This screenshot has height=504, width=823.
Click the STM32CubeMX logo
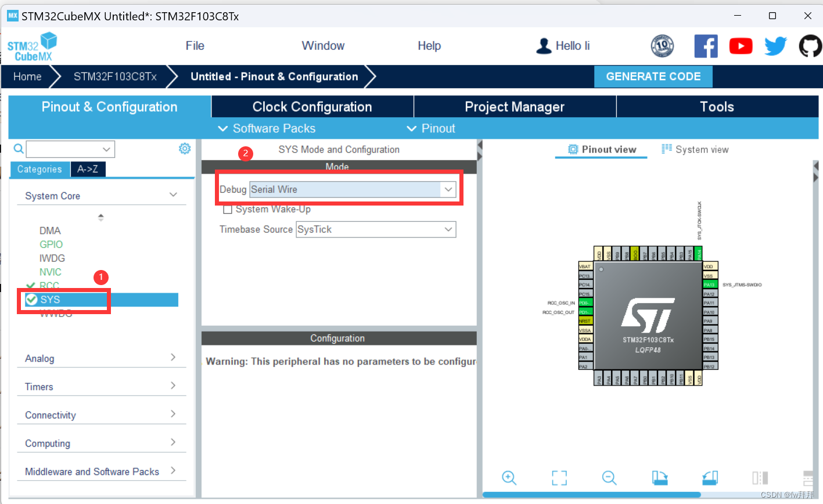(33, 46)
